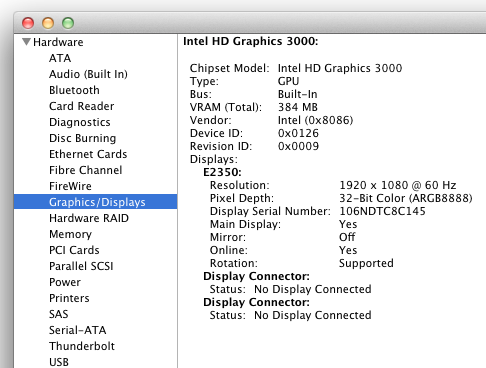
Task: Click the Hardware section label
Action: click(58, 42)
